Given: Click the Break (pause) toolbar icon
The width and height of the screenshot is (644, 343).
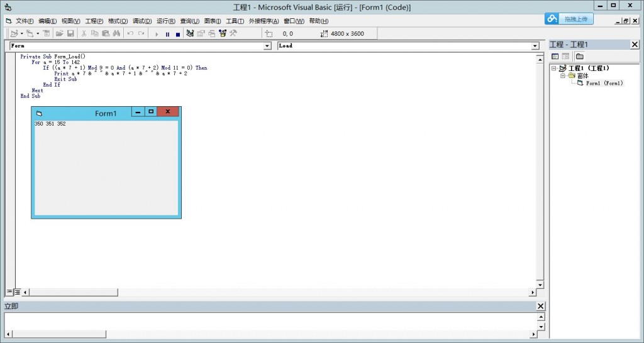Looking at the screenshot, I should [x=167, y=34].
